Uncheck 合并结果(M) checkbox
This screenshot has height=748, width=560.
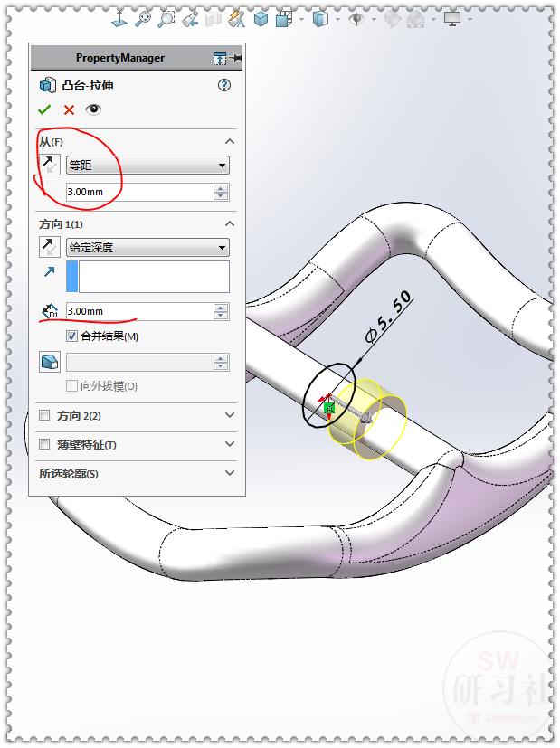[x=71, y=336]
